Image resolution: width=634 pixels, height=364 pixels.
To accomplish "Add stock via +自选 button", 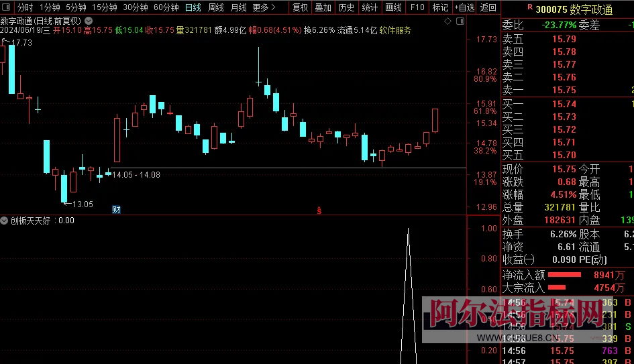I will 464,7.
